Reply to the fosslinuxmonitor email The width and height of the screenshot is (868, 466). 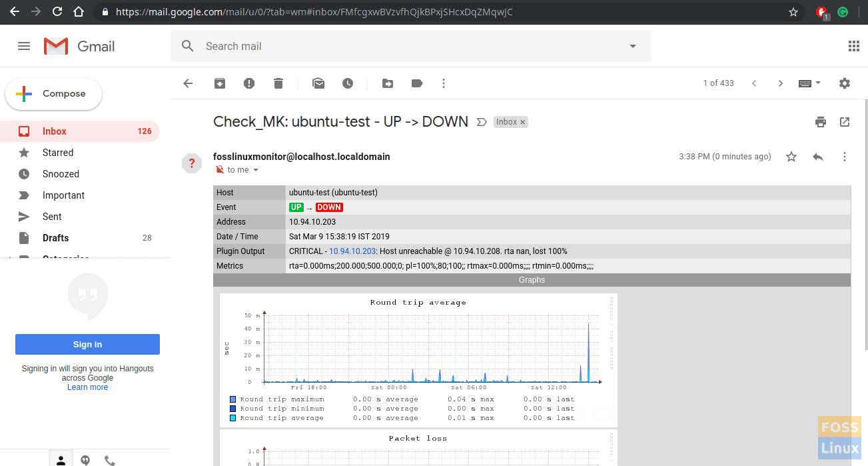818,157
